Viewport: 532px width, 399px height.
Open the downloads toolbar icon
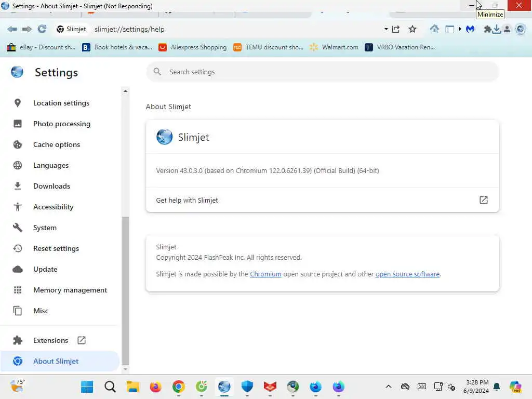point(497,29)
